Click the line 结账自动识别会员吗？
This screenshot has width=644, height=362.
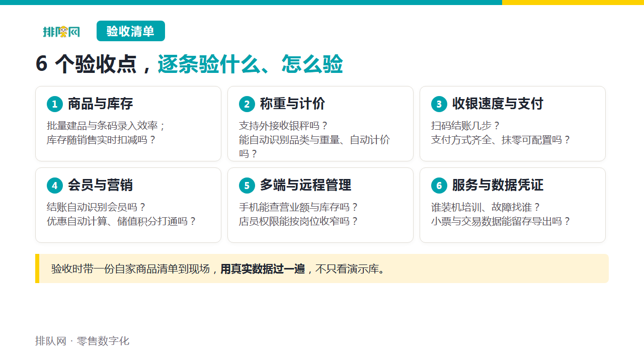(x=97, y=207)
